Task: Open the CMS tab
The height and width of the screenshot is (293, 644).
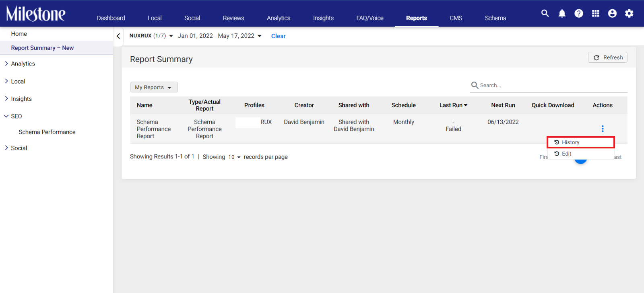Action: point(456,18)
